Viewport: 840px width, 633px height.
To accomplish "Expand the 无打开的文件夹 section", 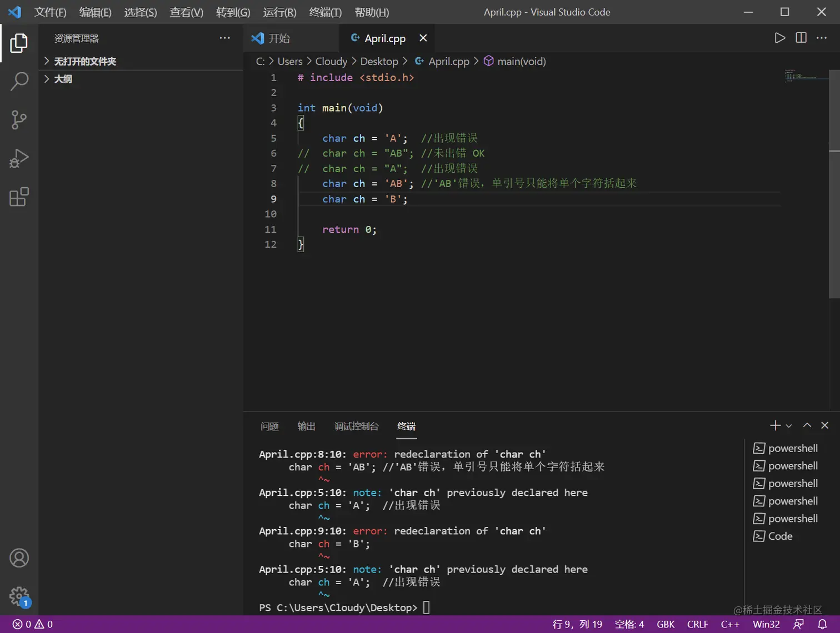I will [x=84, y=61].
